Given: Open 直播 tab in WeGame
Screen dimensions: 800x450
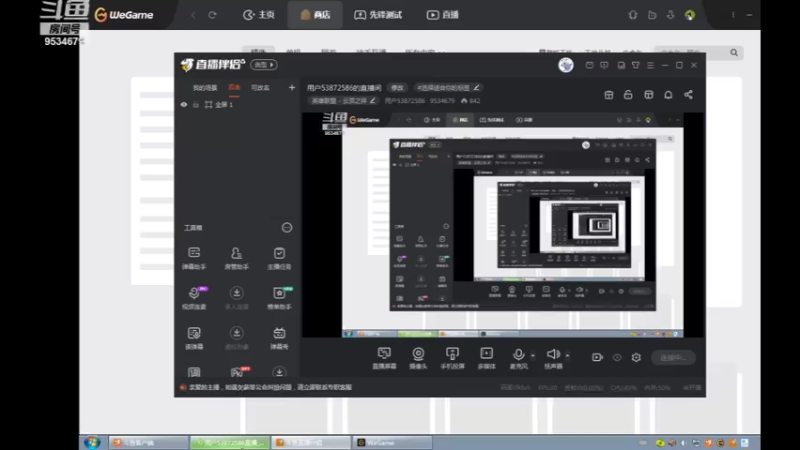Looking at the screenshot, I should [443, 15].
